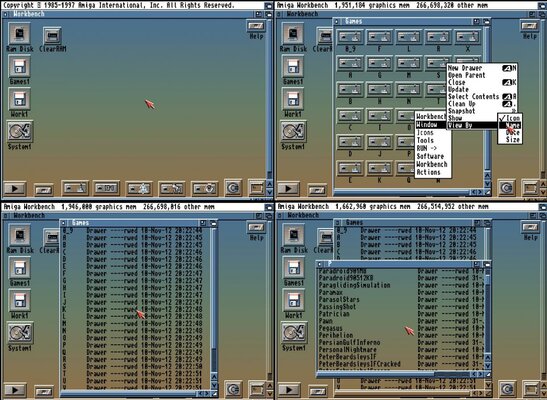The image size is (547, 400).
Task: Click the play arrow dock button on copyright-titled screen
Action: point(15,188)
